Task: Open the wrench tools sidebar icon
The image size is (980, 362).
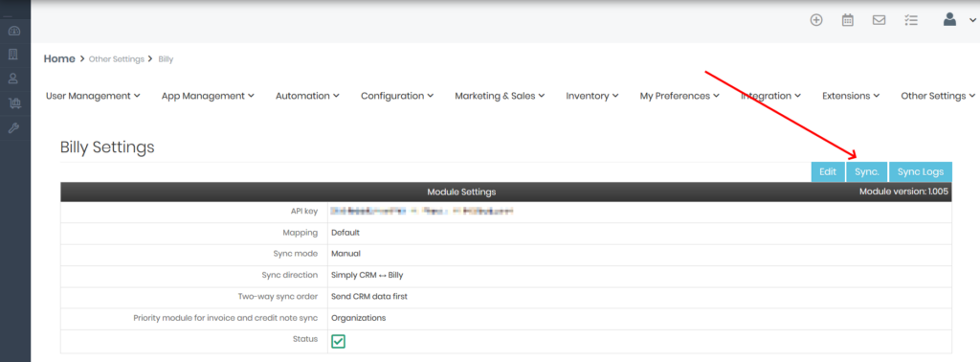Action: [x=13, y=128]
